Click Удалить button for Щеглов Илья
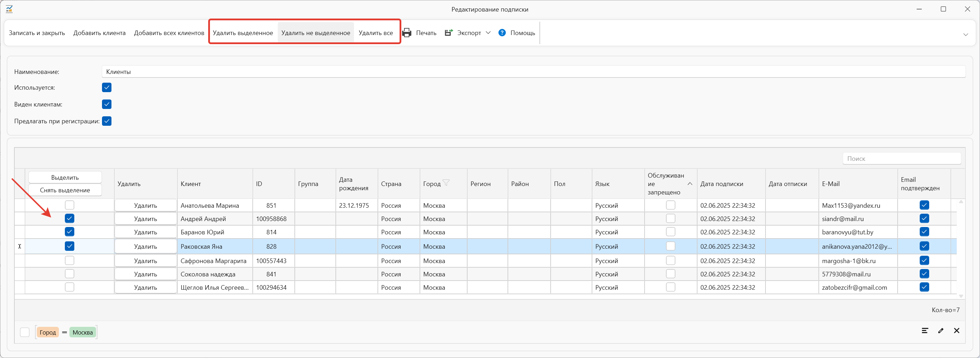The height and width of the screenshot is (358, 980). [x=146, y=288]
